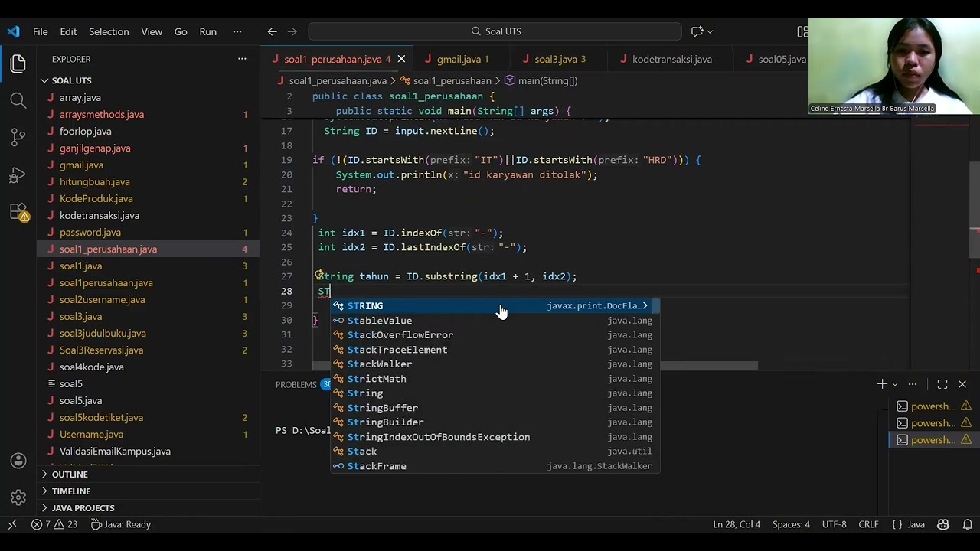
Task: Open the Source Control view icon
Action: tap(18, 138)
